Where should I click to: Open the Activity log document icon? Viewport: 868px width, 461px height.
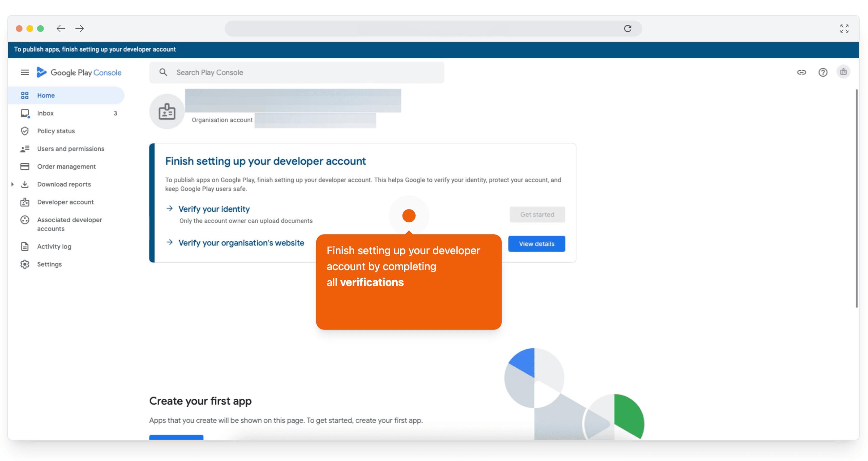[25, 246]
